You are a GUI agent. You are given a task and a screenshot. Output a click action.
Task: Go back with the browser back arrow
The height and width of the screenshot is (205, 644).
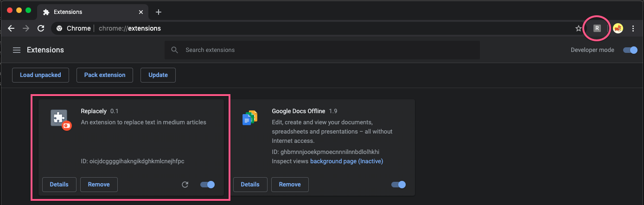[12, 28]
